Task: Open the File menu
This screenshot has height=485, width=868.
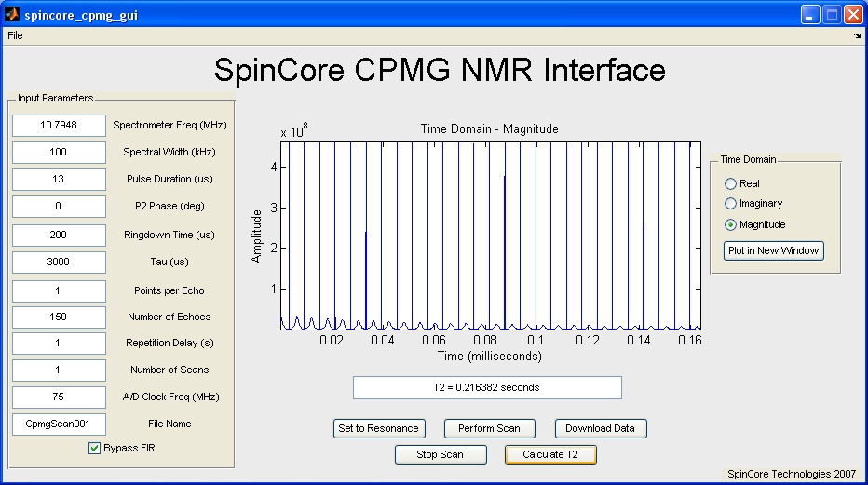Action: click(x=15, y=35)
